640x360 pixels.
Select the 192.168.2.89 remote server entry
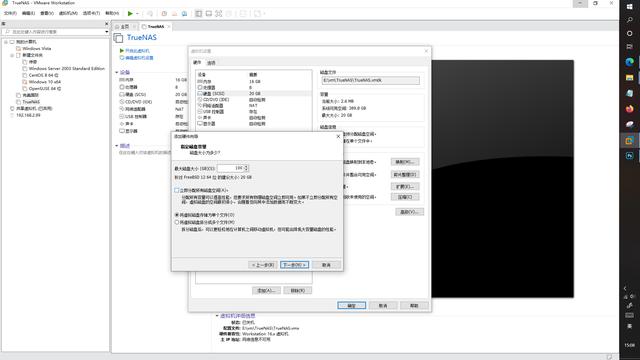click(28, 115)
